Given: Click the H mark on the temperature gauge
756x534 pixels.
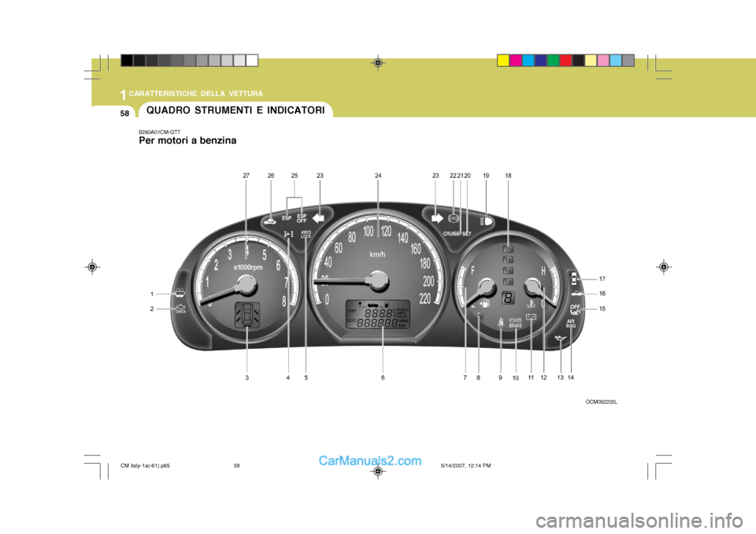Looking at the screenshot, I should pyautogui.click(x=543, y=271).
